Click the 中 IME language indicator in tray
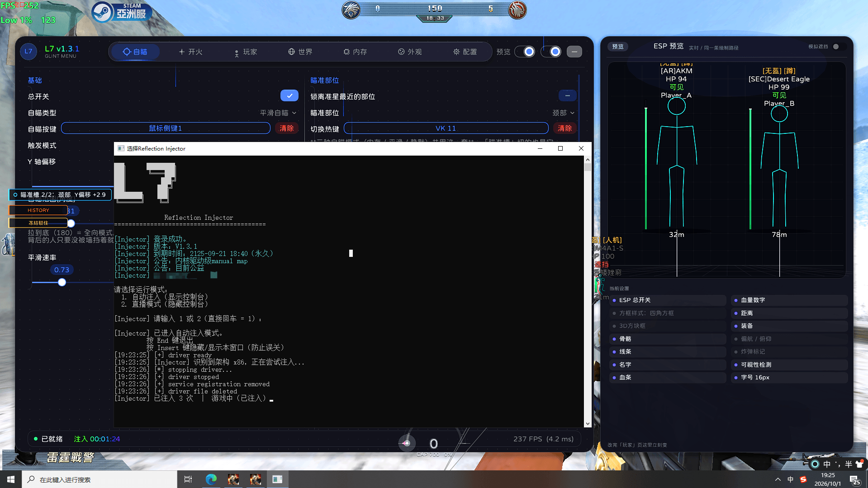Image resolution: width=868 pixels, height=488 pixels. 790,479
